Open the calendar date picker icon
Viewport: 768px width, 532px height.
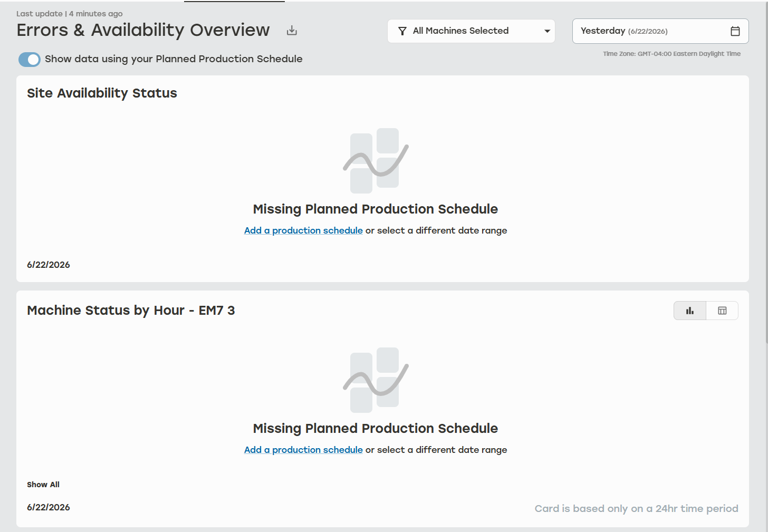click(x=735, y=31)
